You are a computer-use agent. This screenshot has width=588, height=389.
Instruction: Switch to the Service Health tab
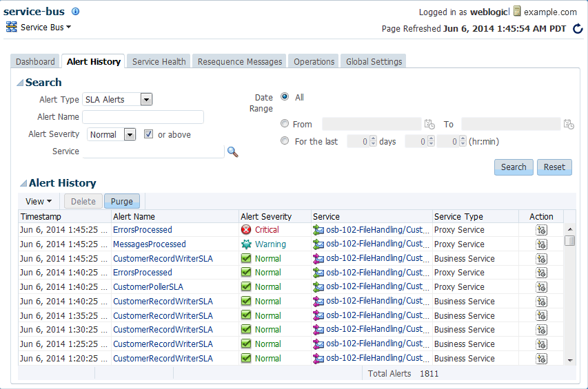(159, 61)
